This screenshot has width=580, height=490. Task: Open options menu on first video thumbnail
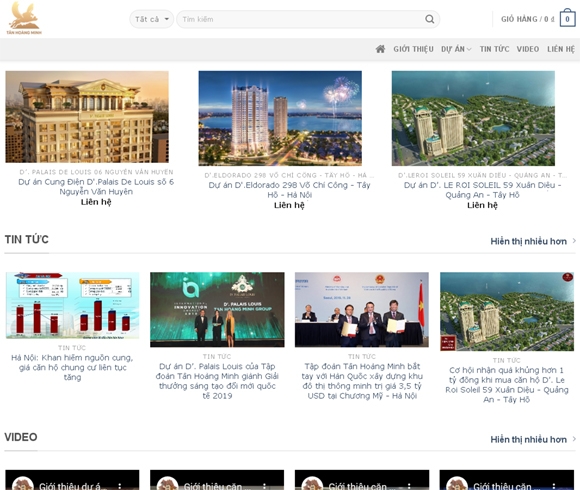(x=120, y=485)
